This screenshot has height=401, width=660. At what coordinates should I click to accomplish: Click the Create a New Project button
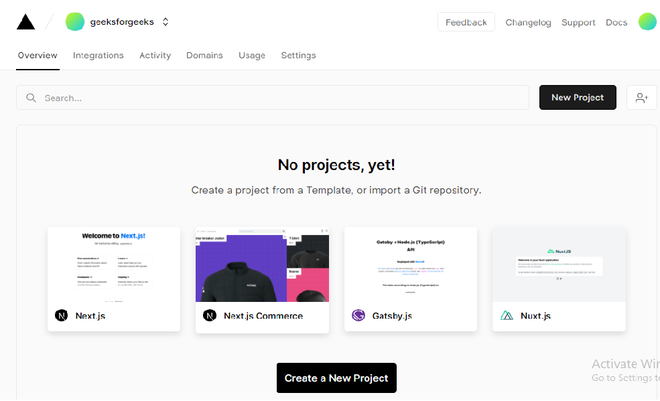coord(336,378)
